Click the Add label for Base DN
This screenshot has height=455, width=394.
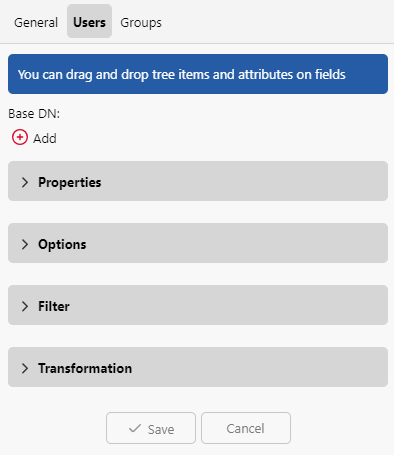click(x=45, y=138)
